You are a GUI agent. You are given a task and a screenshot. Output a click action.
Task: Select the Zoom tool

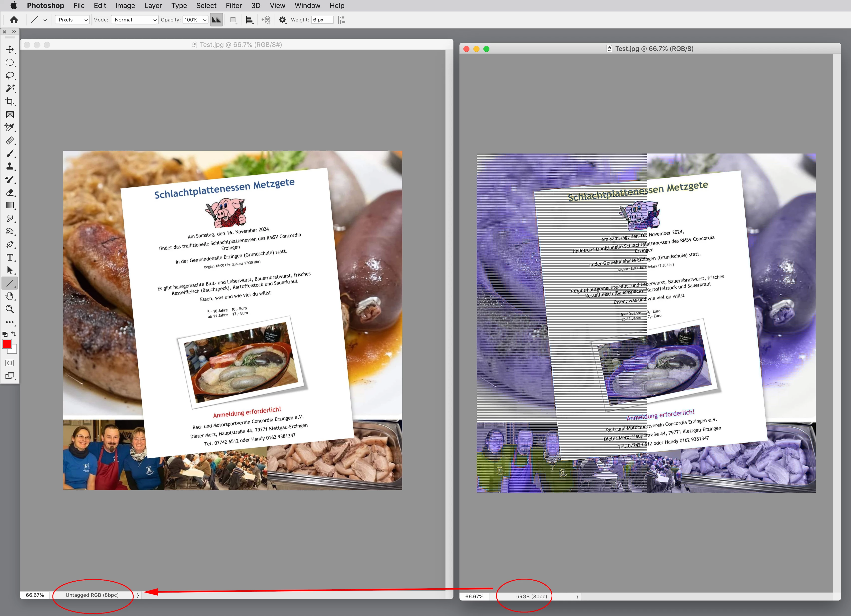point(10,309)
